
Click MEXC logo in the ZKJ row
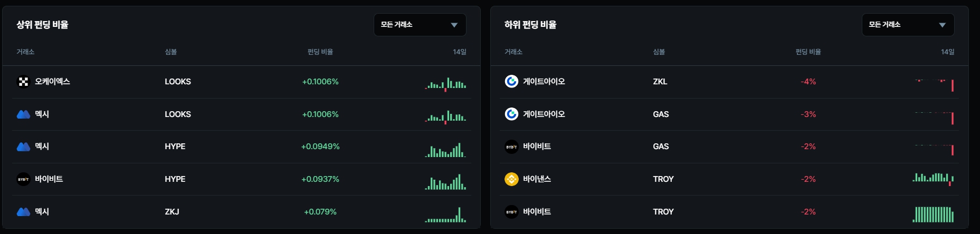(x=23, y=212)
